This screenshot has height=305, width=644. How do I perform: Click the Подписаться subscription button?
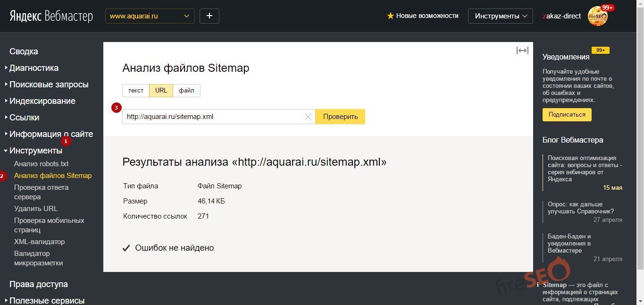tap(566, 114)
